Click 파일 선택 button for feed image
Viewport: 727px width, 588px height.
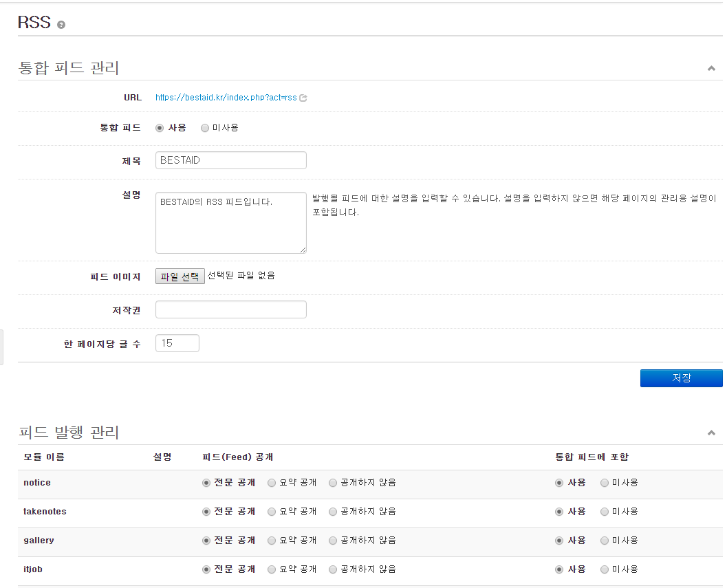coord(180,276)
